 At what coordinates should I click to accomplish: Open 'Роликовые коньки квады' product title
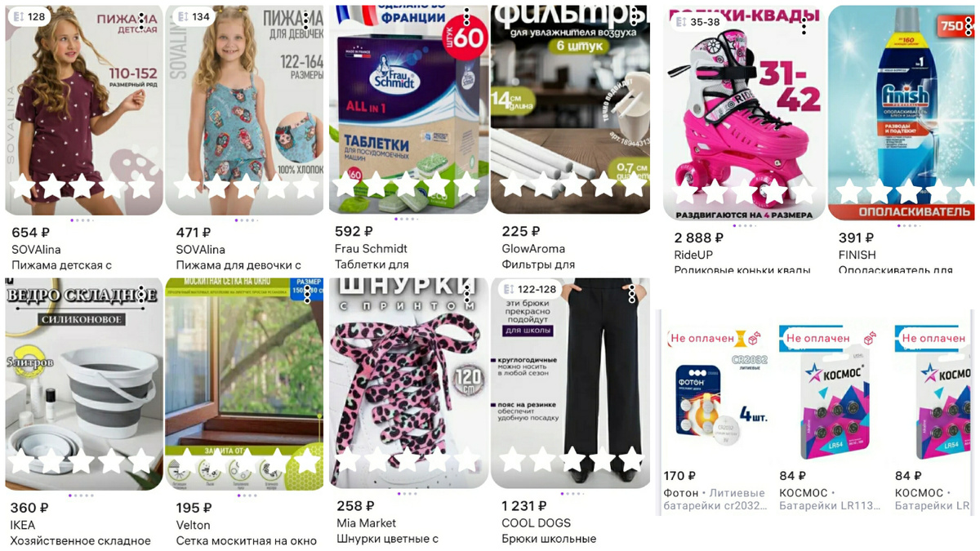click(x=742, y=270)
